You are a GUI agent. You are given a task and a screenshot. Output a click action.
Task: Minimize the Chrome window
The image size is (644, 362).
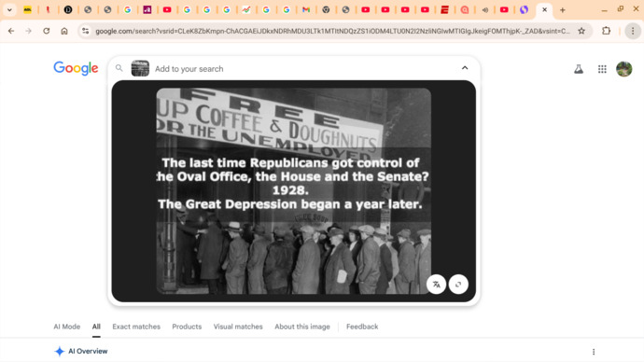(x=604, y=10)
